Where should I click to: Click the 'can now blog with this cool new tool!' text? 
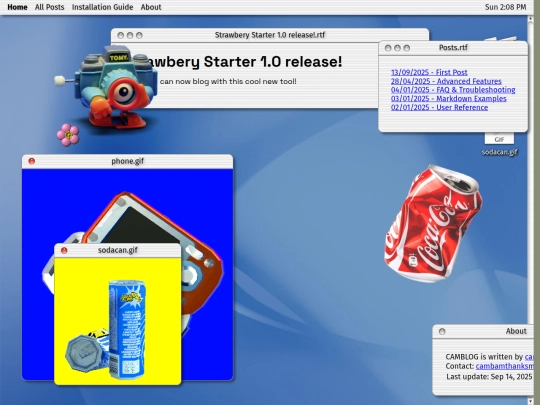click(x=228, y=82)
